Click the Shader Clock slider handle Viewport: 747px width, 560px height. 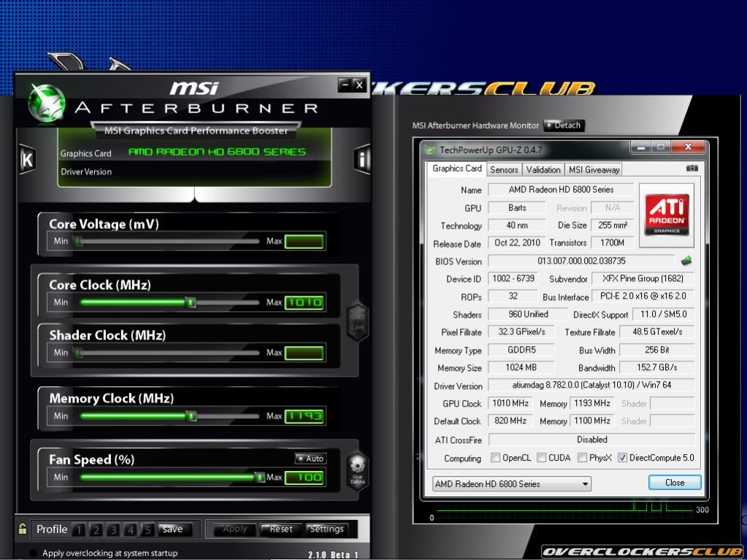pyautogui.click(x=79, y=353)
